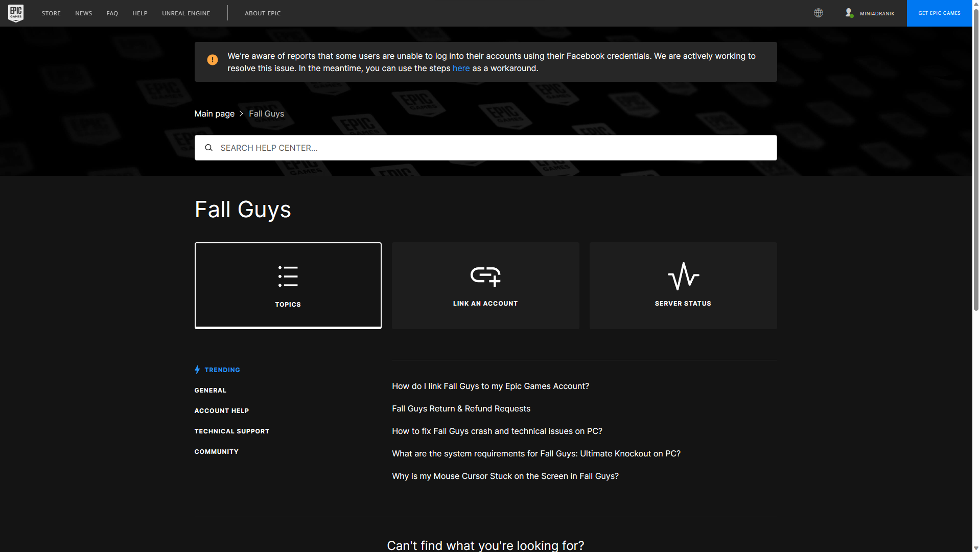
Task: Click the scrollbar up arrow
Action: (x=976, y=4)
